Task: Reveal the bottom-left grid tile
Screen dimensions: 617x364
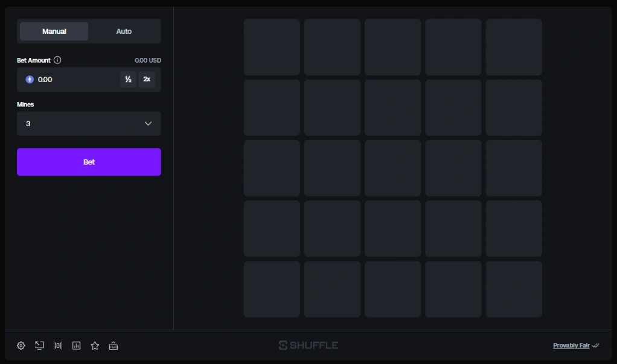Action: 272,289
